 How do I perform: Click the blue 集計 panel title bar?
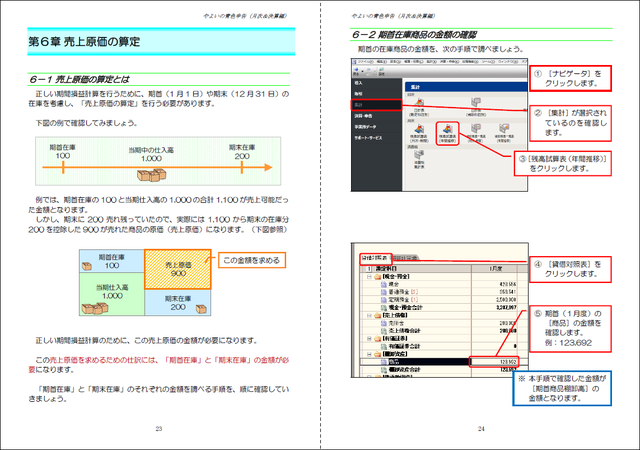click(x=466, y=87)
